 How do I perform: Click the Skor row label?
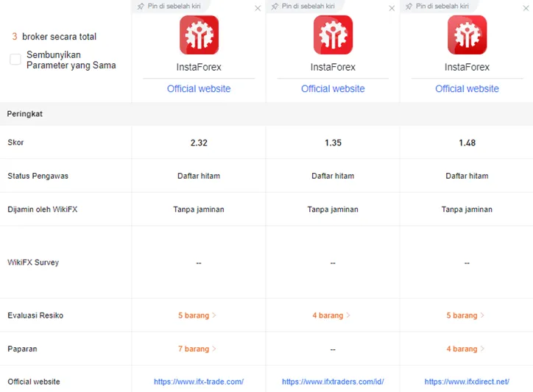coord(15,143)
